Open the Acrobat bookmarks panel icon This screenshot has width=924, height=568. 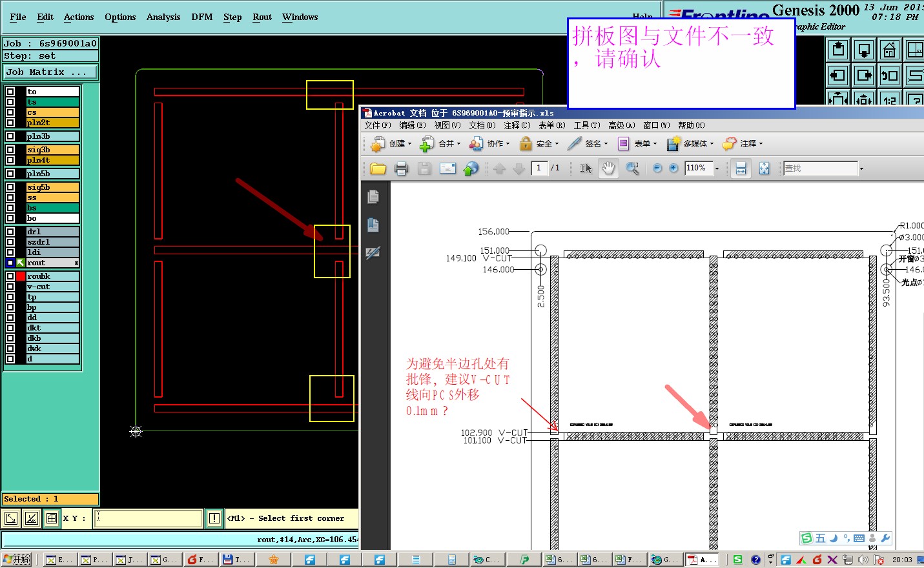pyautogui.click(x=373, y=225)
